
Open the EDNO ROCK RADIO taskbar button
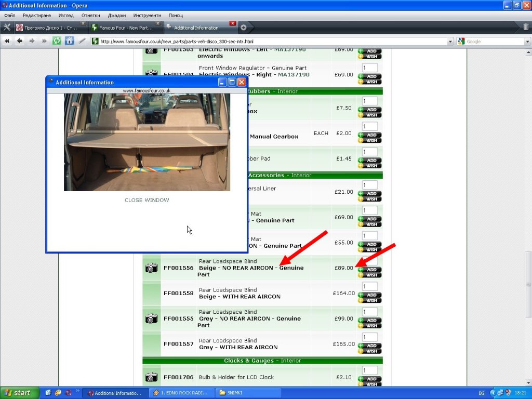(182, 393)
